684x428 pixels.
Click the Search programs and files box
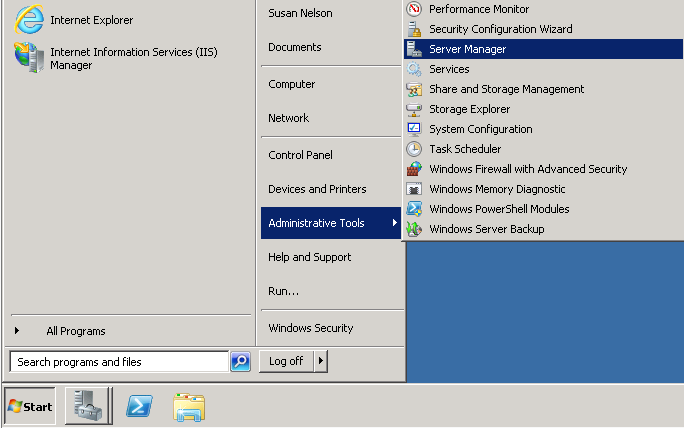tap(119, 362)
